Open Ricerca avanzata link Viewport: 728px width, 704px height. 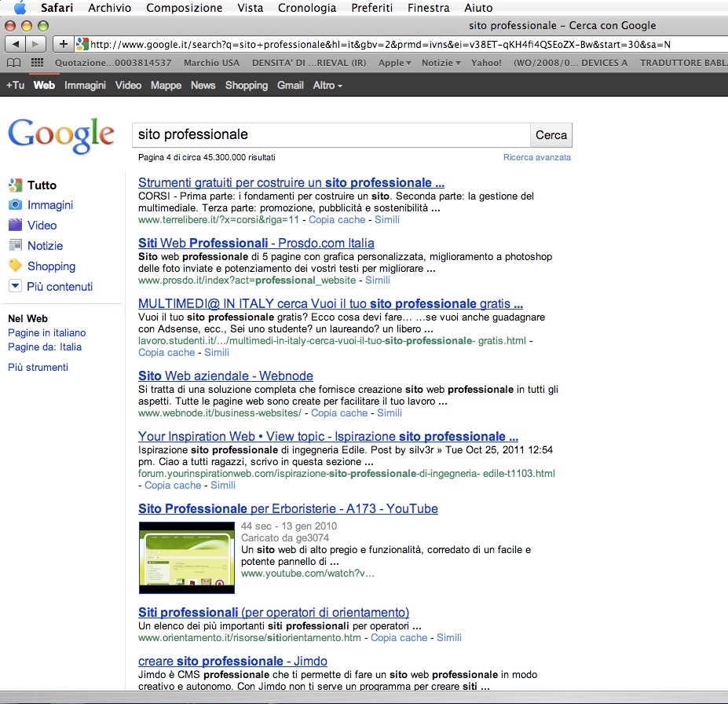pos(537,157)
